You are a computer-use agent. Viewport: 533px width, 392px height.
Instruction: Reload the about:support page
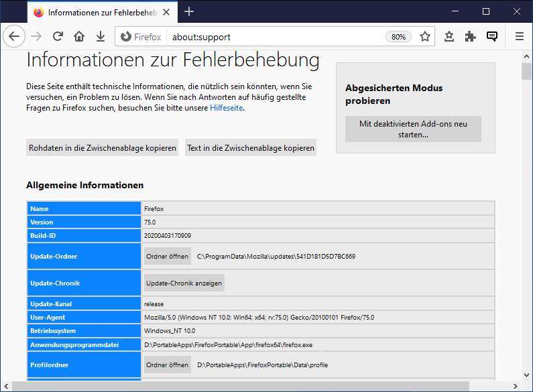pos(58,36)
